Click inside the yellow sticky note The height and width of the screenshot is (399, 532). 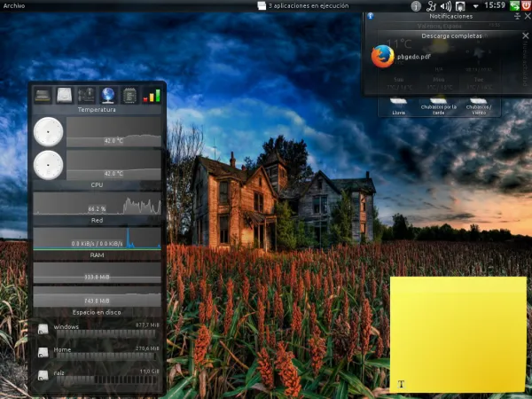pos(458,332)
